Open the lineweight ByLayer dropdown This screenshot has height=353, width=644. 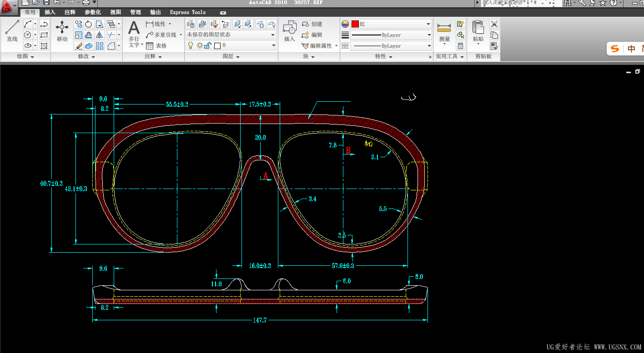[428, 35]
